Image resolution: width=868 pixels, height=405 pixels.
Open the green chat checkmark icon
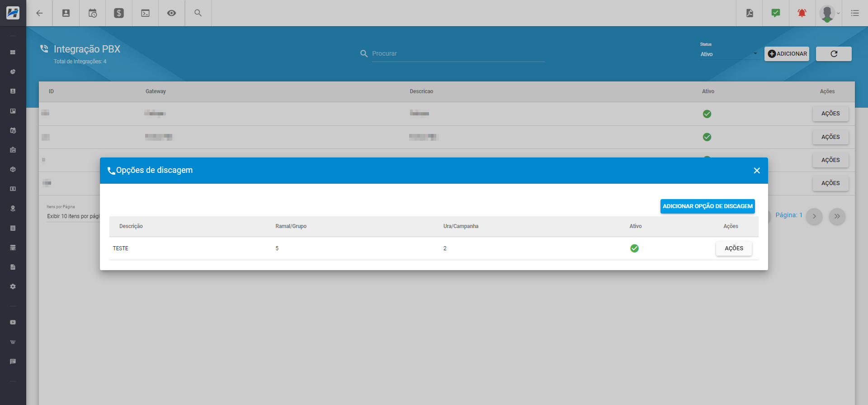(776, 13)
